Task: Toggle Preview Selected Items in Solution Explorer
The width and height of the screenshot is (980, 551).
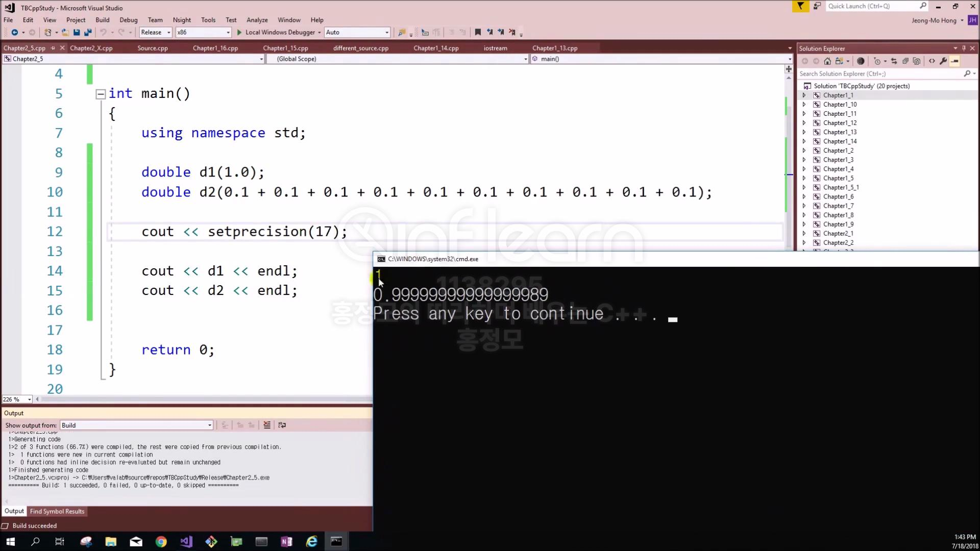Action: click(954, 61)
